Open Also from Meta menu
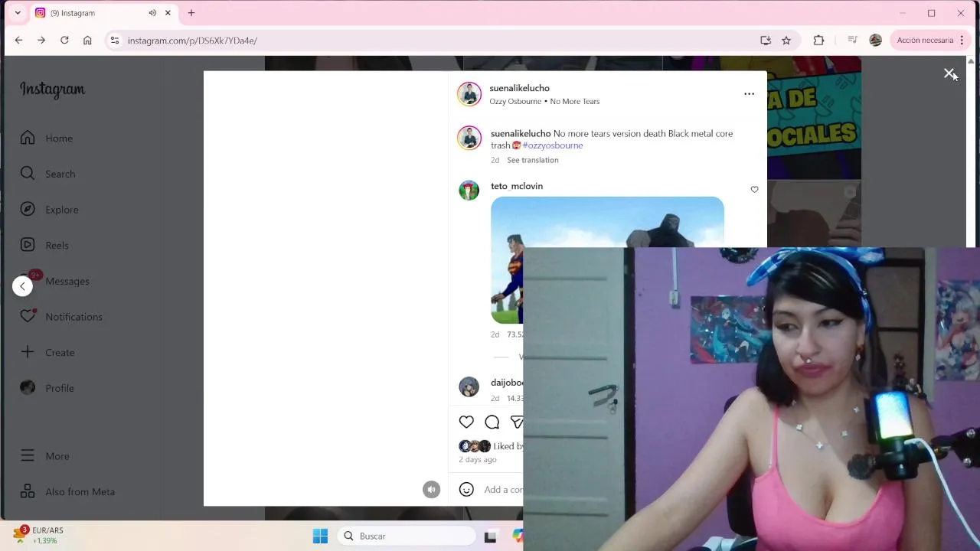Image resolution: width=980 pixels, height=551 pixels. pyautogui.click(x=67, y=491)
